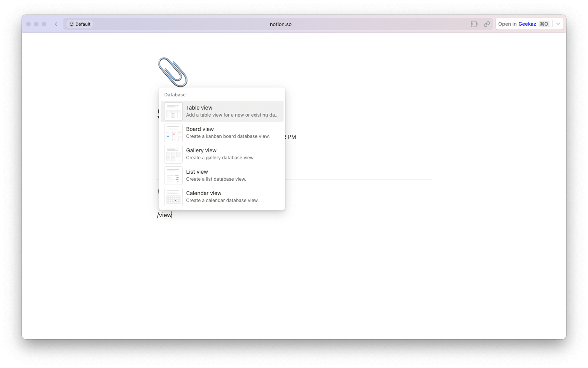Click the /view text block
Screen dimensions: 588x368
[x=164, y=215]
